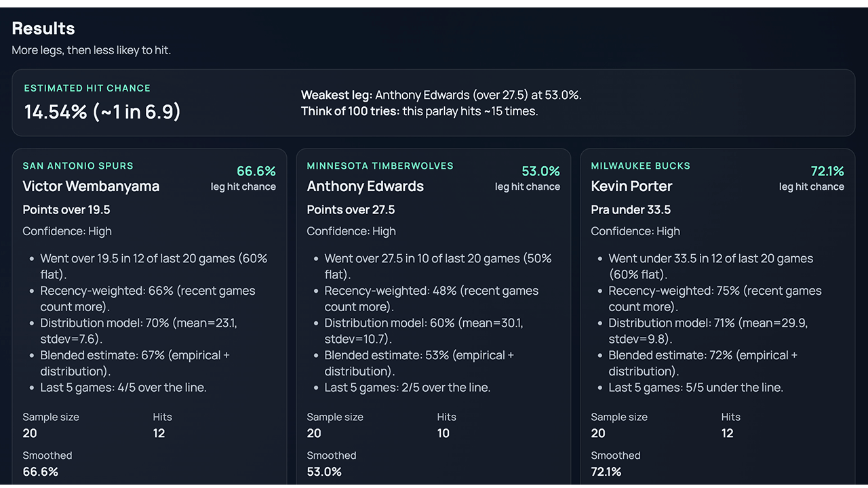Image resolution: width=868 pixels, height=488 pixels.
Task: Click the 14.54% estimated hit chance value
Action: coord(102,111)
